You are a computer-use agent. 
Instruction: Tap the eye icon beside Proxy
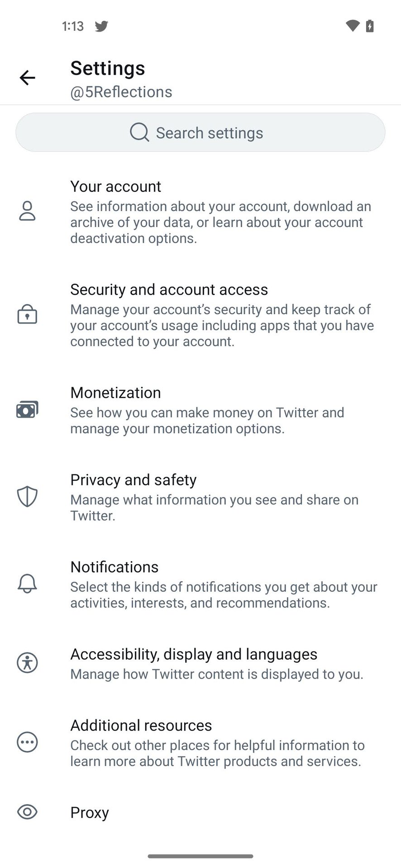tap(27, 812)
